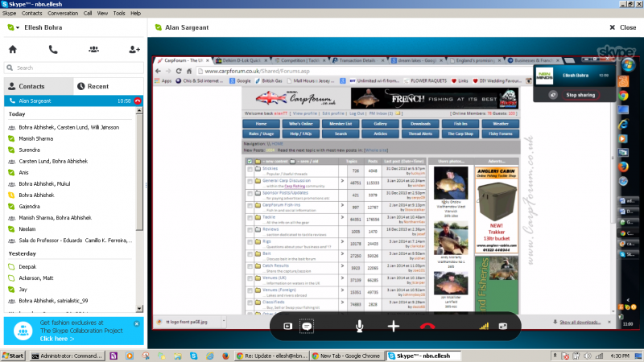Expand the Rigs forum arrow
The image size is (644, 362).
[x=342, y=242]
